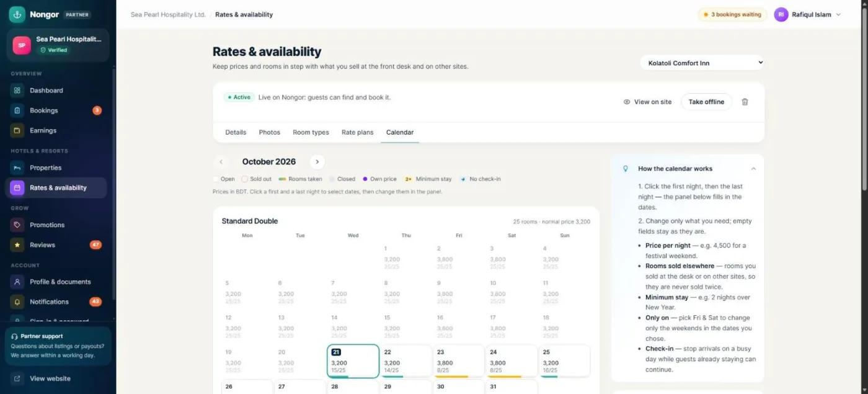Click the Rates & availability breadcrumb

[x=244, y=14]
